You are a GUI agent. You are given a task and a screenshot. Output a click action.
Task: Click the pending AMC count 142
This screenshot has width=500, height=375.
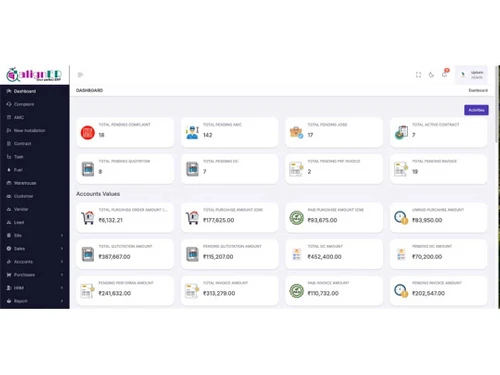208,135
